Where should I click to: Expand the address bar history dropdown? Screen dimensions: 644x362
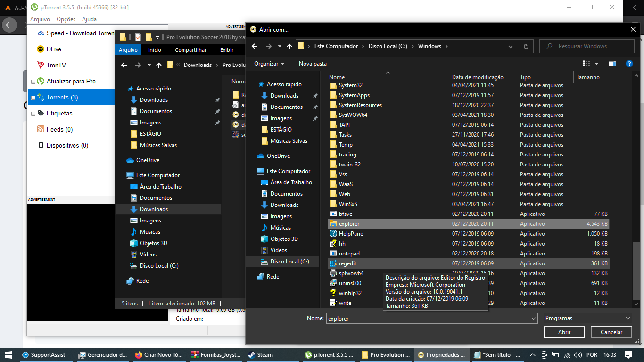click(511, 46)
